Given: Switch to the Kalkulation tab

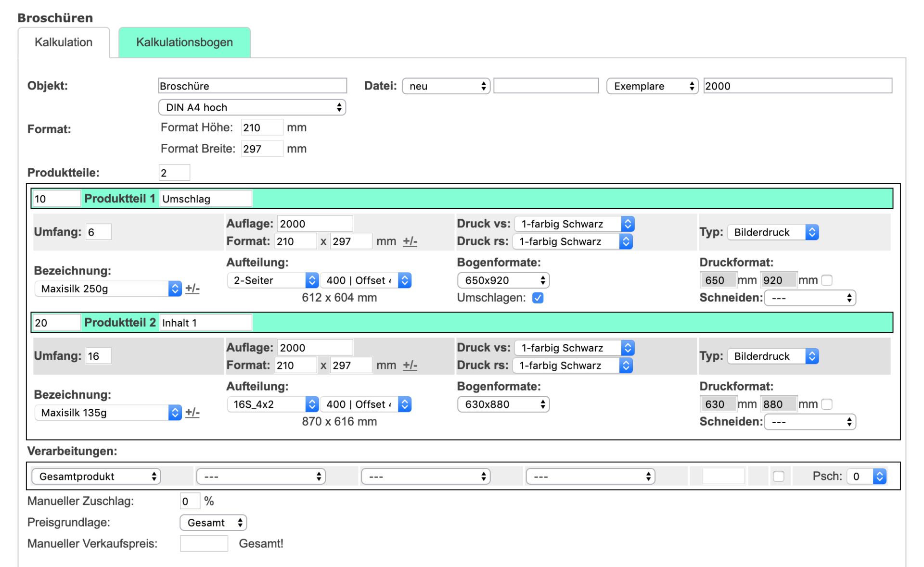Looking at the screenshot, I should 64,42.
